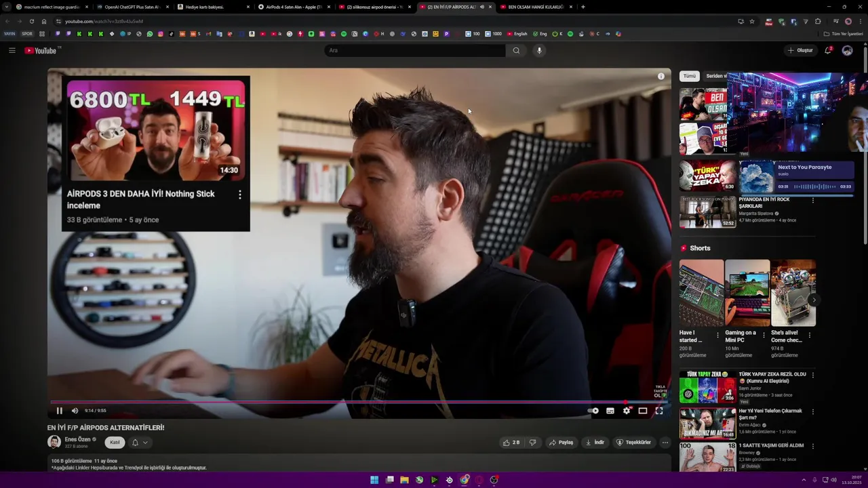This screenshot has width=868, height=488.
Task: Open options for 'Gaming on a Mini PC' short
Action: click(764, 335)
